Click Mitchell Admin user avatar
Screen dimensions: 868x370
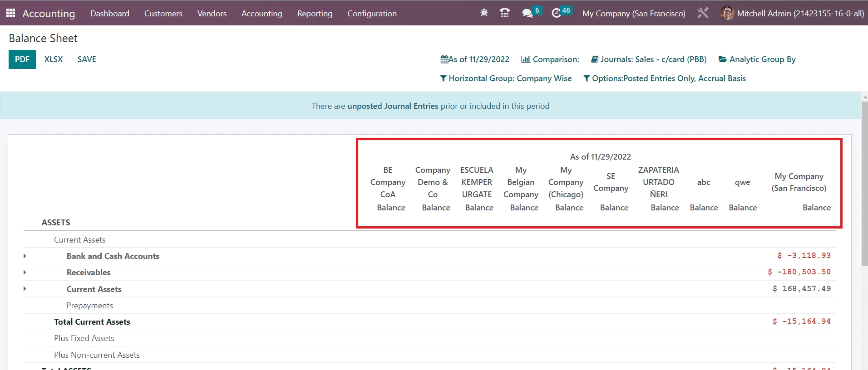click(727, 13)
